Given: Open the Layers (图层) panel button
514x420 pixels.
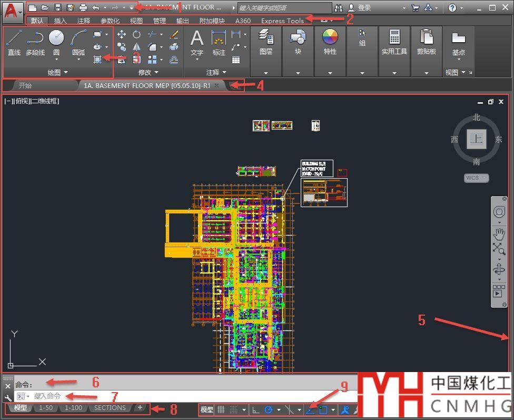Looking at the screenshot, I should click(x=266, y=38).
